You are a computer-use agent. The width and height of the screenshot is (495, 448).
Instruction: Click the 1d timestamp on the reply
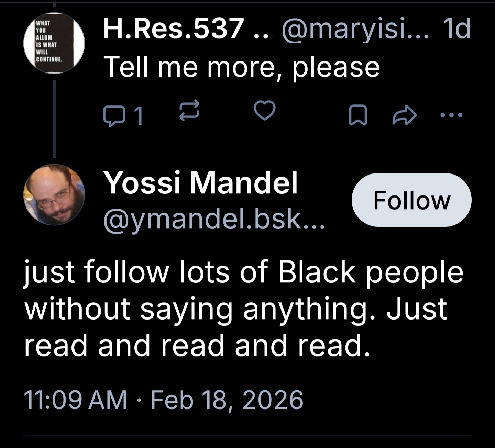[456, 29]
